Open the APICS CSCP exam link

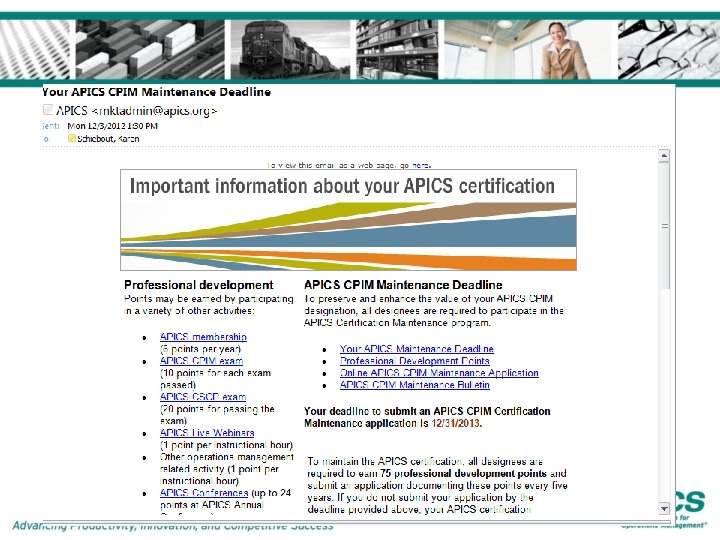pos(203,396)
